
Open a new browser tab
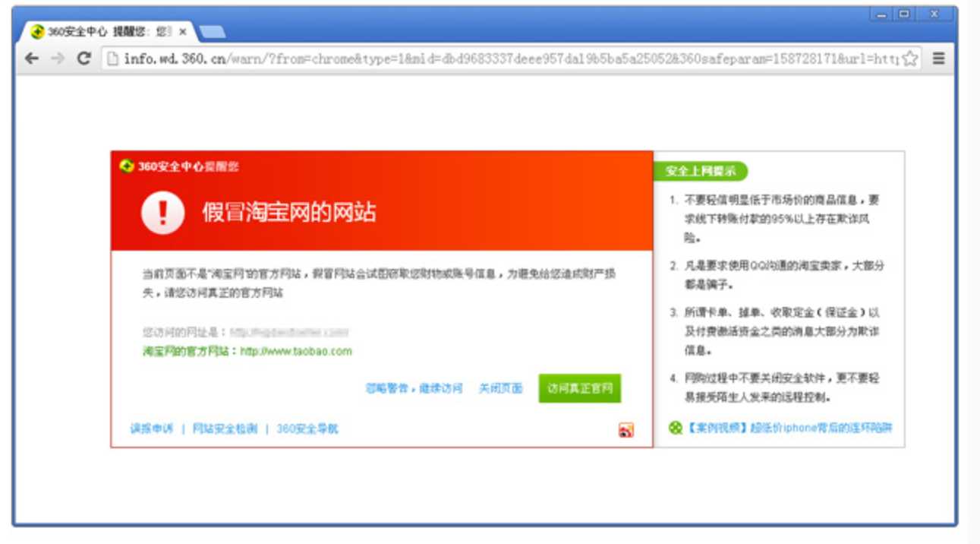point(212,32)
